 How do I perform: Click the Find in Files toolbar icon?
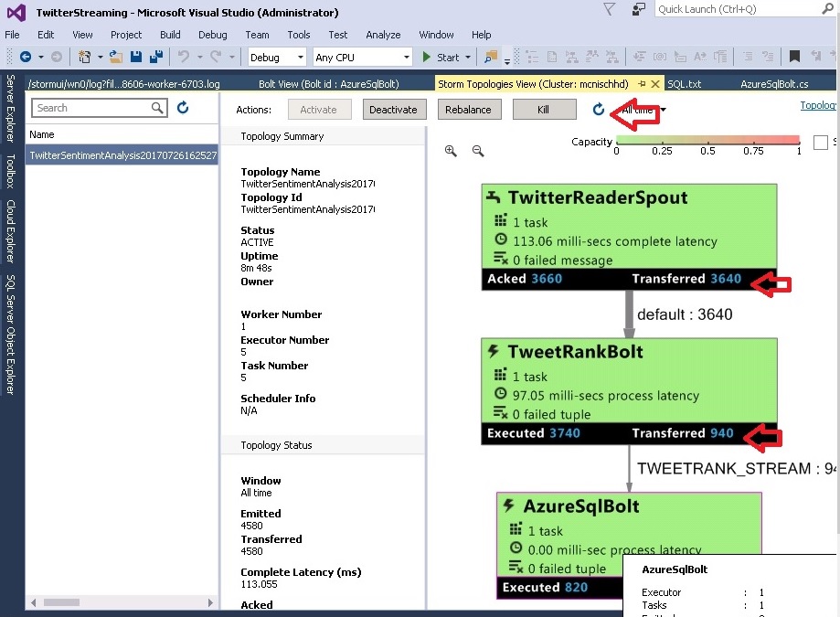(490, 57)
